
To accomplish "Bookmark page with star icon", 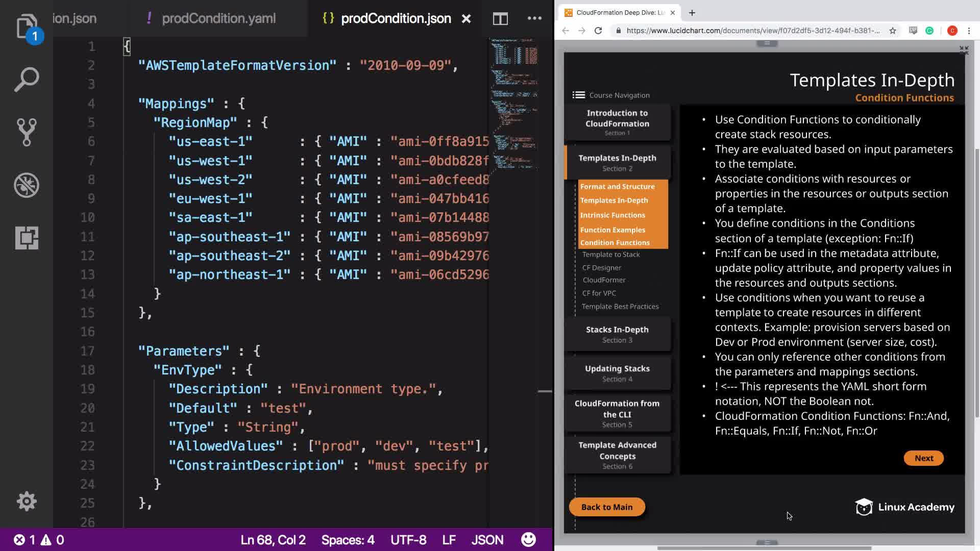I will (x=893, y=31).
